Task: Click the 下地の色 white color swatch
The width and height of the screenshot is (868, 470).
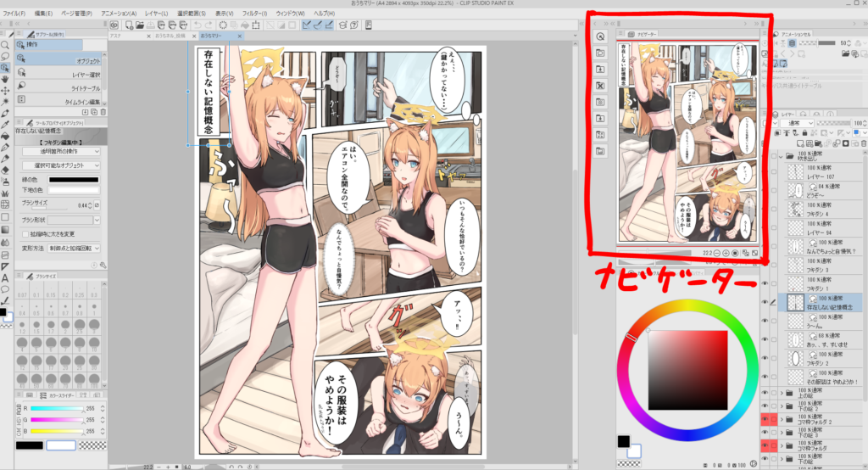Action: pyautogui.click(x=74, y=190)
